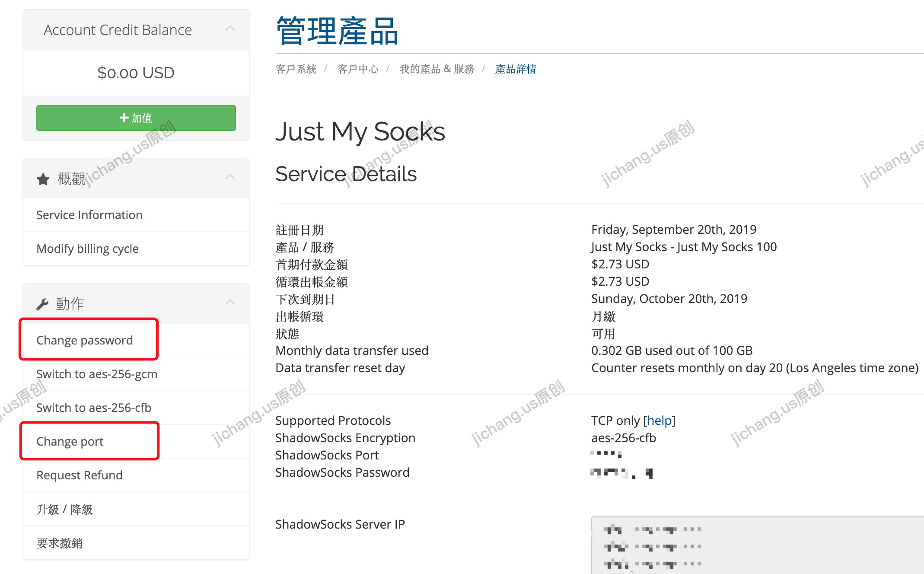Image resolution: width=924 pixels, height=574 pixels.
Task: Click 要求撤銷 cancellation request
Action: (x=60, y=543)
